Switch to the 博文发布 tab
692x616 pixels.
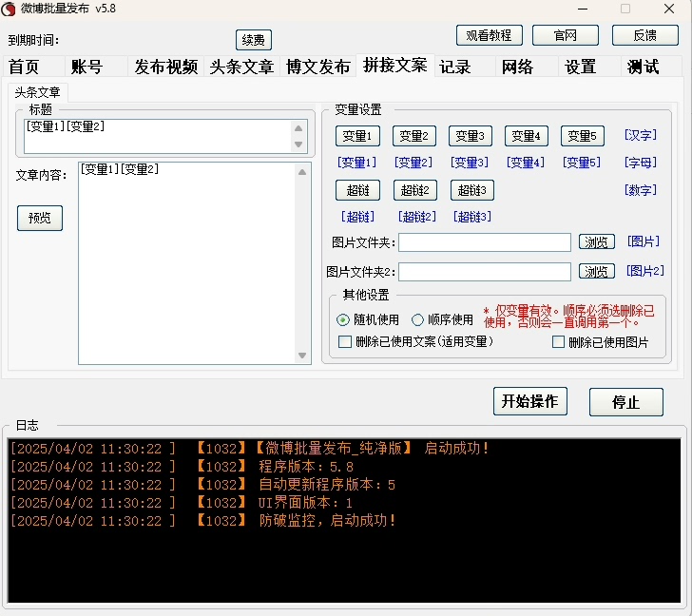click(x=317, y=67)
